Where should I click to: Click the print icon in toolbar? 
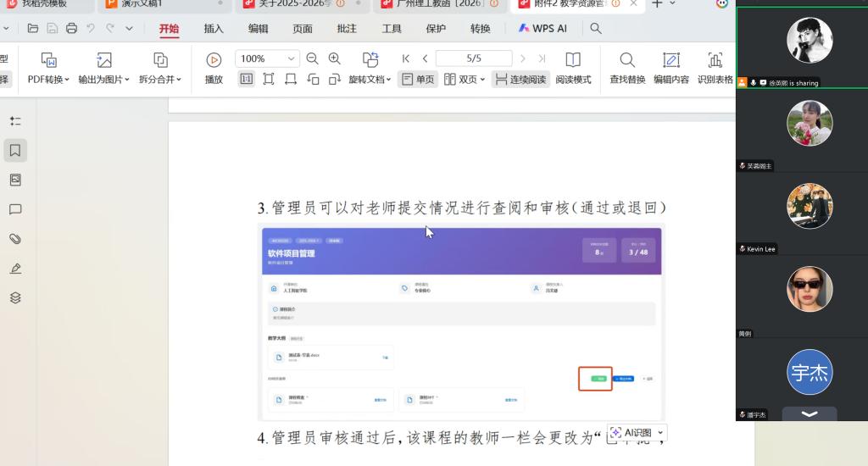(71, 28)
